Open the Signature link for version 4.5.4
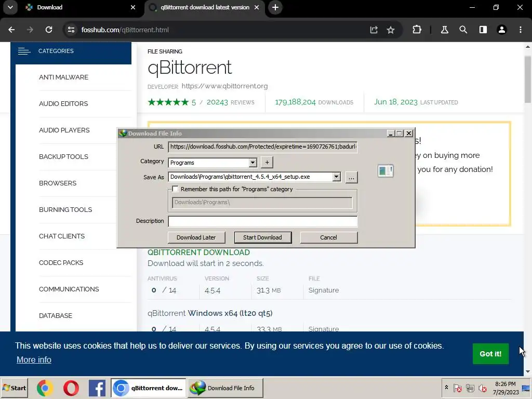This screenshot has width=532, height=399. (x=323, y=290)
